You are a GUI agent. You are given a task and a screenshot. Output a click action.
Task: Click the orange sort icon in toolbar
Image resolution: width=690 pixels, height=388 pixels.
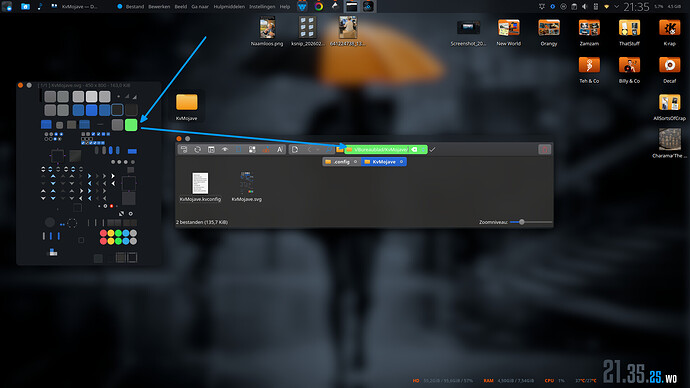tap(266, 150)
